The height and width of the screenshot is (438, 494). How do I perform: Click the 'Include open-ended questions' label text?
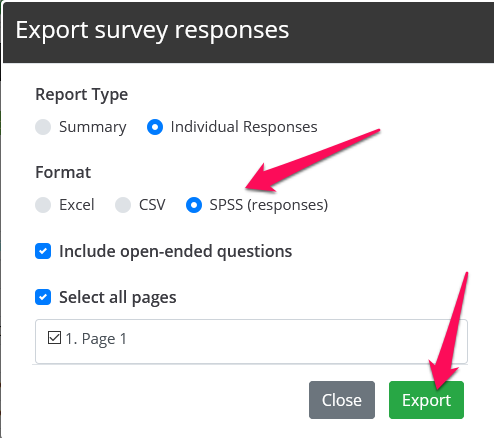click(176, 251)
